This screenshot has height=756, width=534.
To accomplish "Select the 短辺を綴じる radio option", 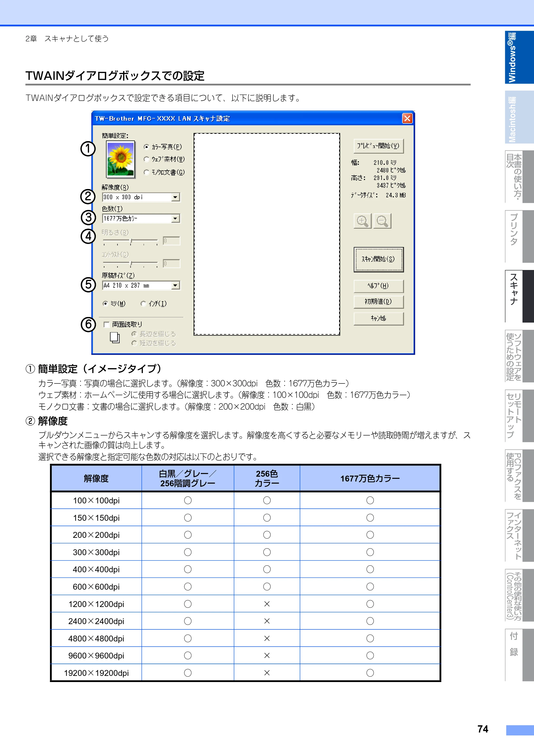I will click(134, 343).
